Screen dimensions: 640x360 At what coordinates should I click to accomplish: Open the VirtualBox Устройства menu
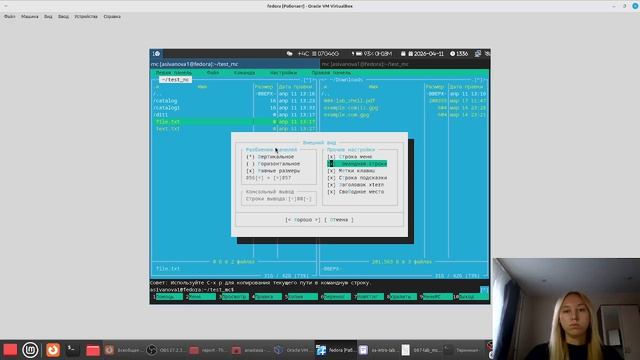tap(86, 17)
